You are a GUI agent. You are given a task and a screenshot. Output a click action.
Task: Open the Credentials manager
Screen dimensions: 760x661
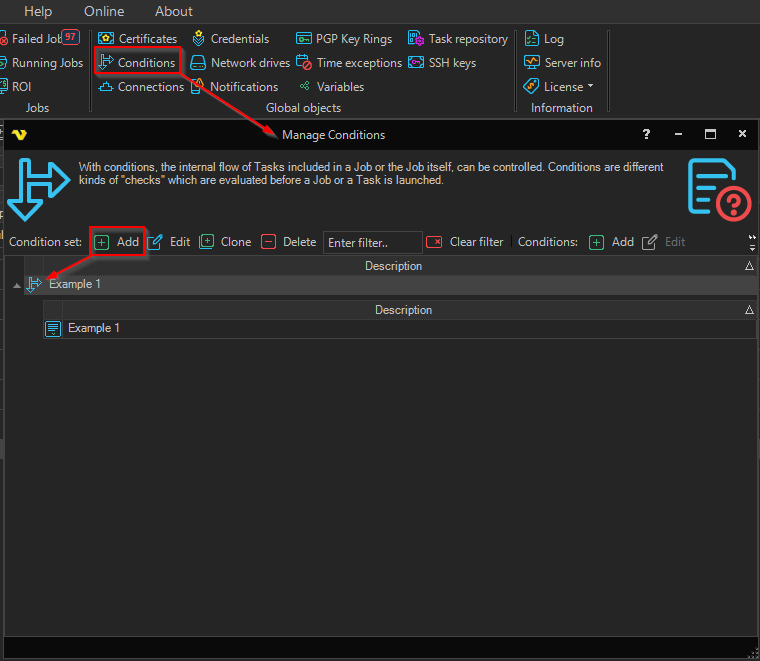click(x=230, y=39)
